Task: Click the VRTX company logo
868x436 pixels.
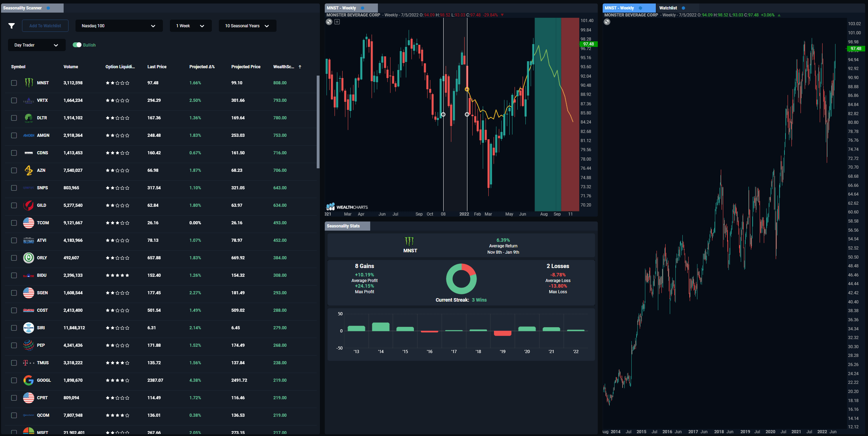Action: coord(29,100)
